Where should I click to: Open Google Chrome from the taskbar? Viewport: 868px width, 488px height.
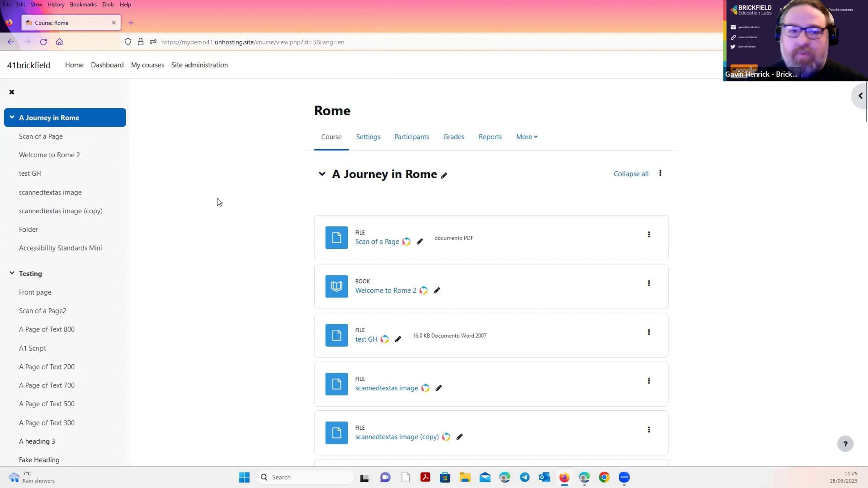click(x=604, y=478)
